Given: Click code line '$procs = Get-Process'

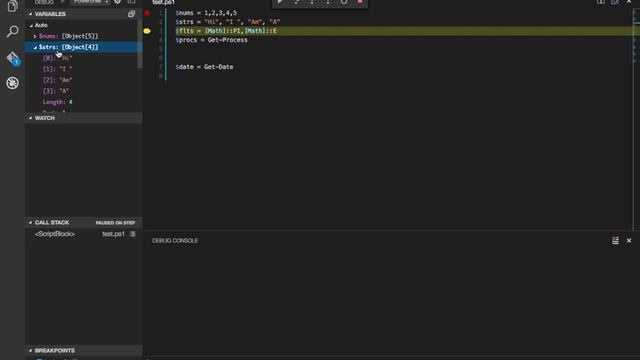Looking at the screenshot, I should [x=211, y=40].
